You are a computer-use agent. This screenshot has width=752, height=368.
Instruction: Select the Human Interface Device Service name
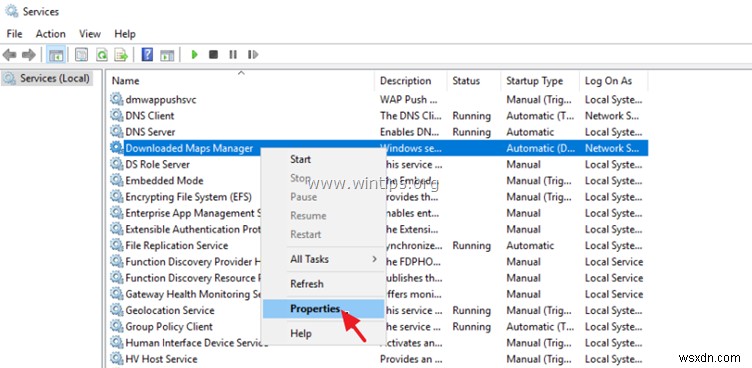197,343
